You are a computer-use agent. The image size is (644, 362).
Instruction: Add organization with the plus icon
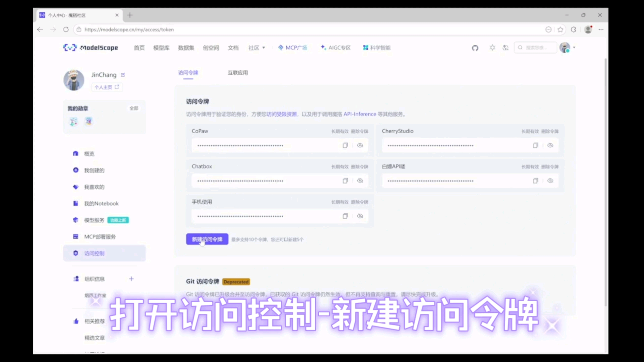pyautogui.click(x=131, y=279)
